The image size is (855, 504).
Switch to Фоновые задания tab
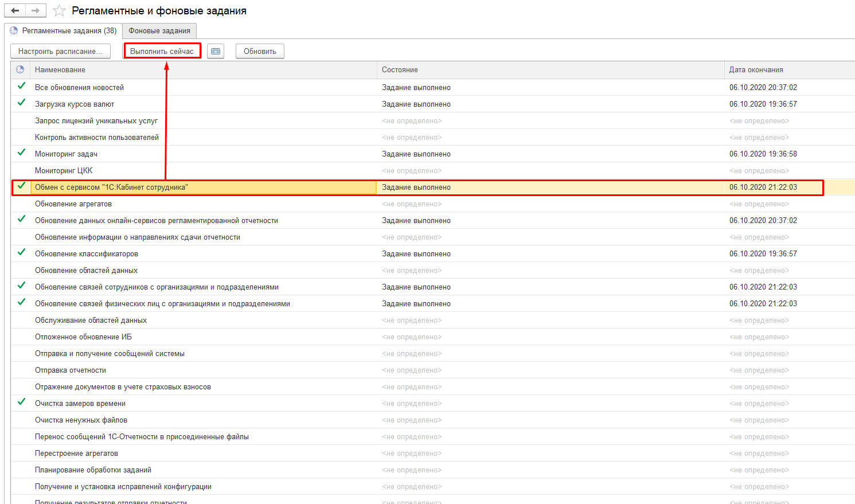point(159,31)
